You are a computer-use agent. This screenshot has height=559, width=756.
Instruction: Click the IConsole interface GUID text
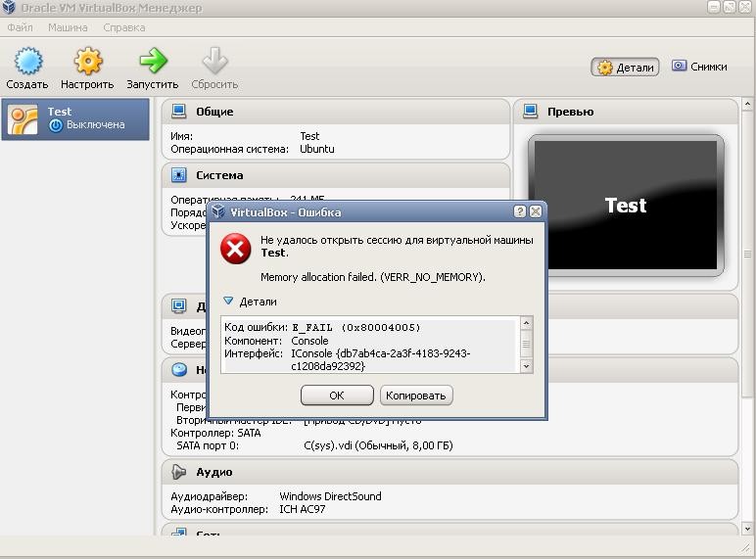(380, 359)
